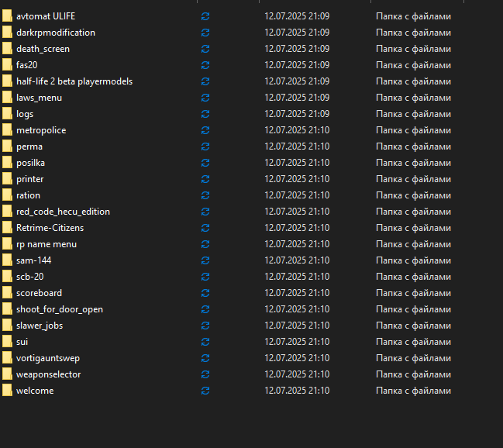This screenshot has width=503, height=448.
Task: Click the ration folder name
Action: coord(28,195)
